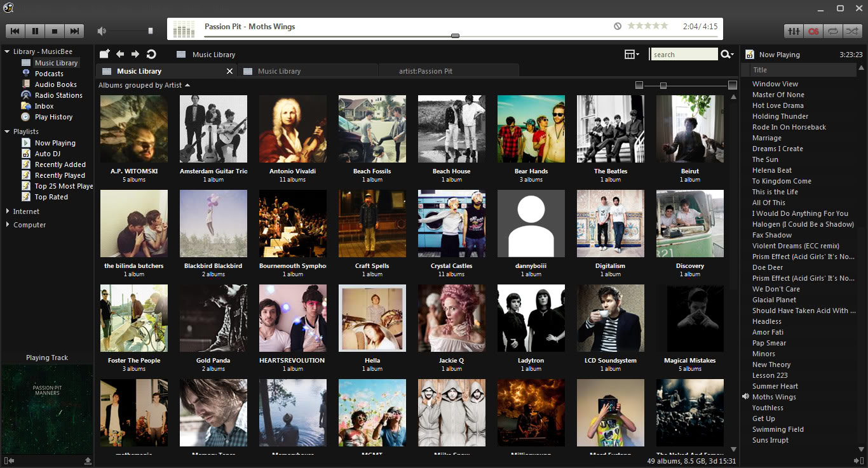Change Albums grouped by Artist grouping
The image size is (868, 468).
point(144,85)
